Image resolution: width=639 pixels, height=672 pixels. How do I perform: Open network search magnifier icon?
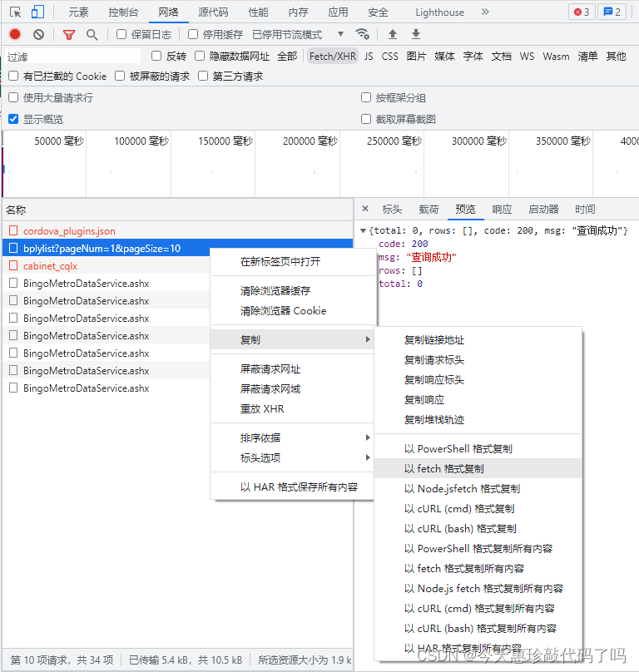tap(92, 35)
